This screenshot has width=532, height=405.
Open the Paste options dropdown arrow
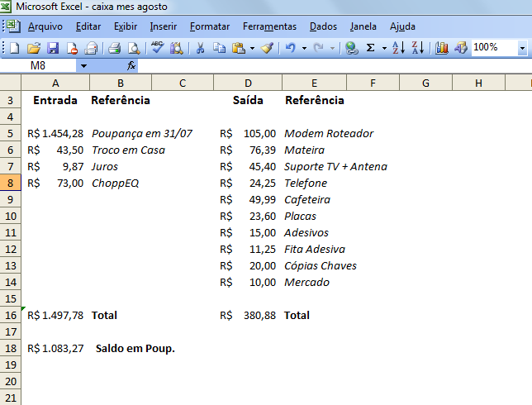[252, 48]
